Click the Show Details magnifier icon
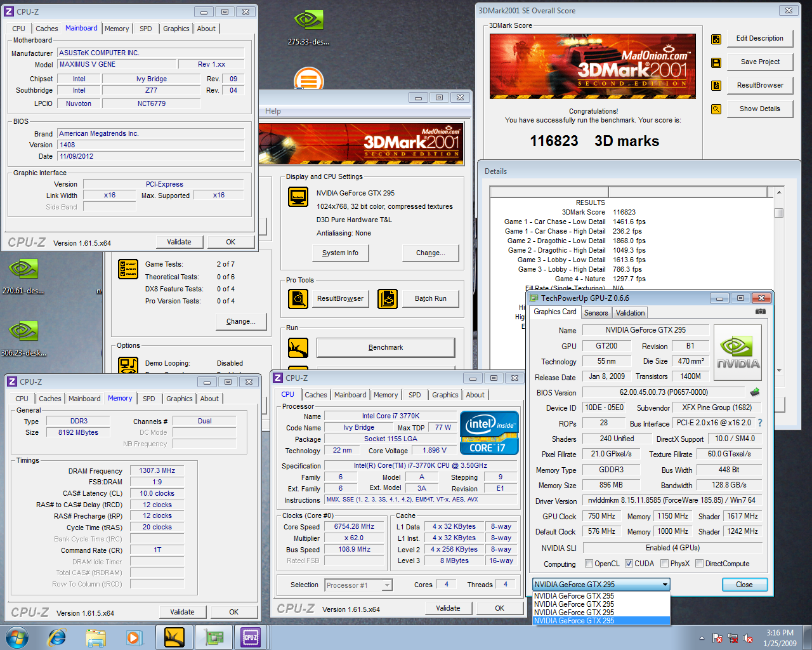Screen dimensions: 812x650 click(716, 109)
